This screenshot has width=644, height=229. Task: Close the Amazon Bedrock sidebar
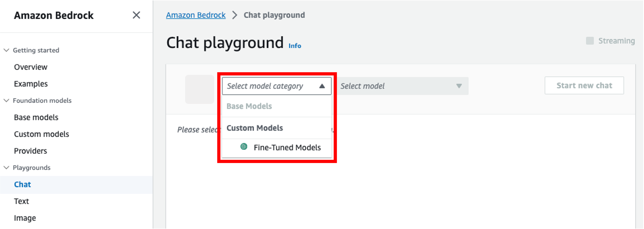pyautogui.click(x=136, y=15)
